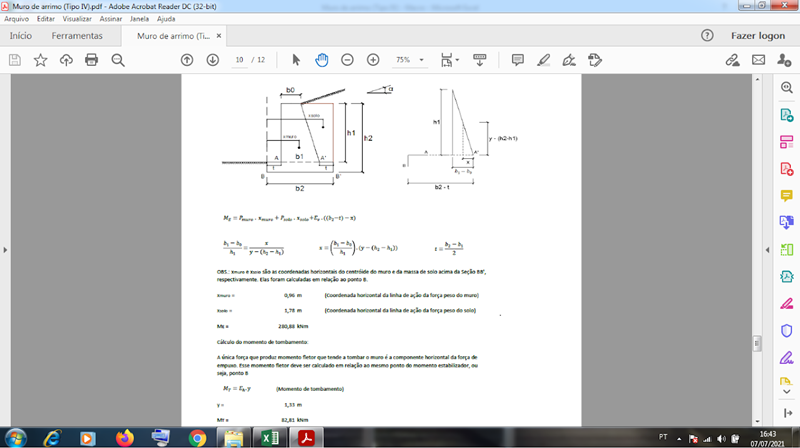Open the sign document pen tool
The width and height of the screenshot is (800, 448).
click(569, 60)
